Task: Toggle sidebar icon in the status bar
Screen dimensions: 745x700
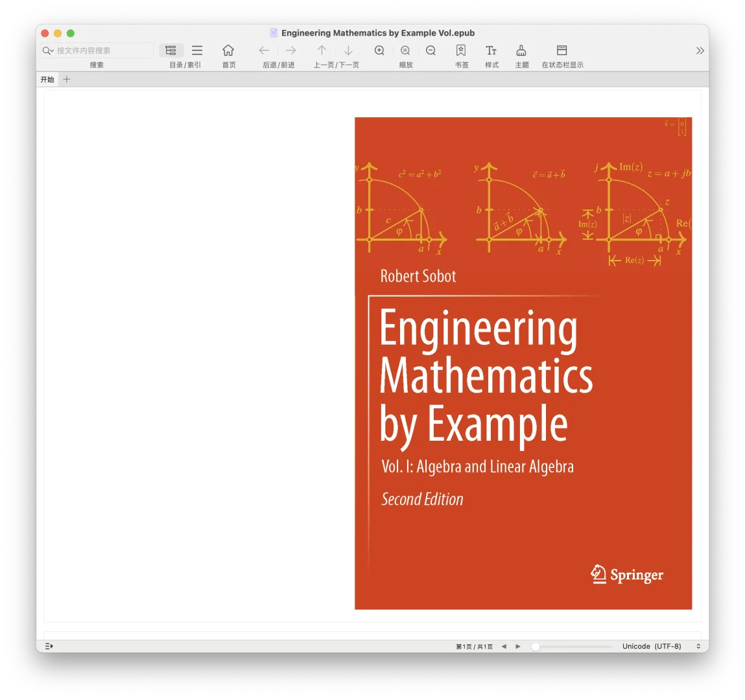Action: point(49,646)
